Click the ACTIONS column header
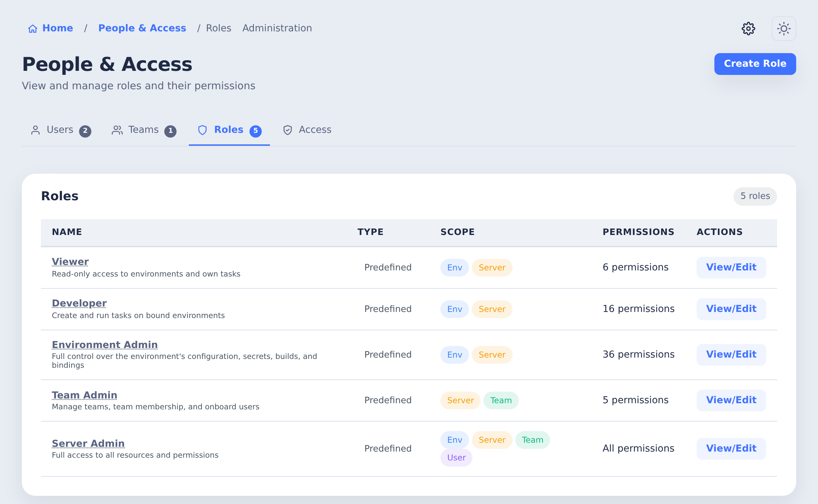This screenshot has width=818, height=504. coord(719,232)
